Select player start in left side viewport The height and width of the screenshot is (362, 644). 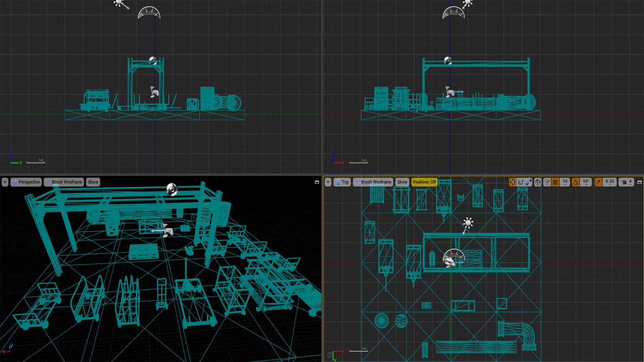[154, 92]
